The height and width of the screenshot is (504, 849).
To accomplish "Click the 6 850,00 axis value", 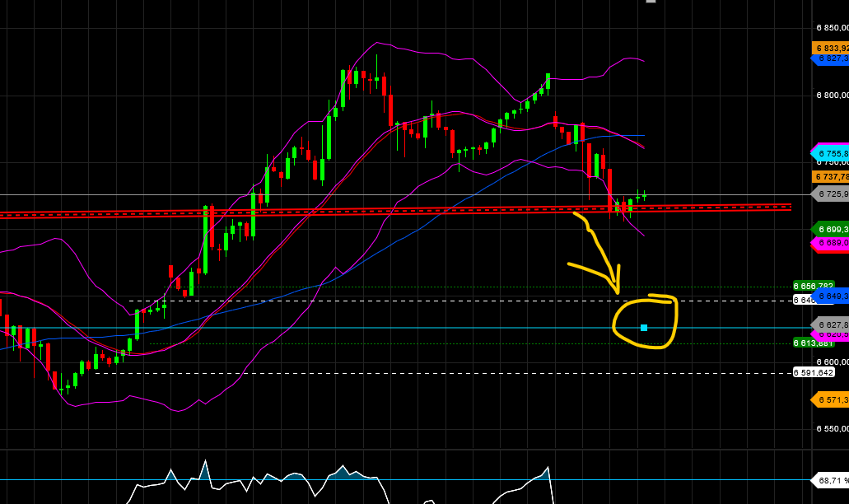I will pyautogui.click(x=833, y=28).
